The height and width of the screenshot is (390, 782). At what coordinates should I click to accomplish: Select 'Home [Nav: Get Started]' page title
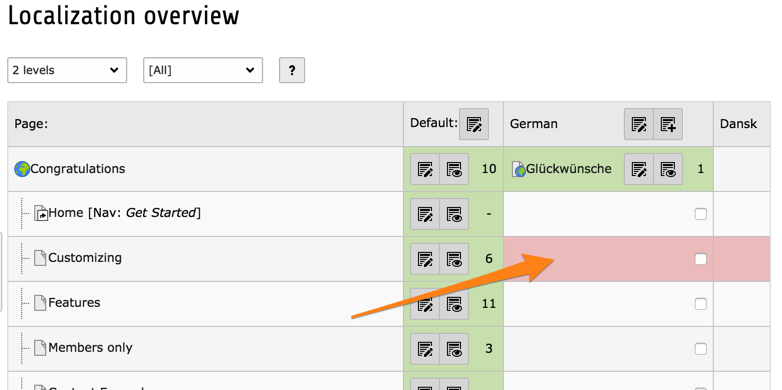pyautogui.click(x=125, y=213)
